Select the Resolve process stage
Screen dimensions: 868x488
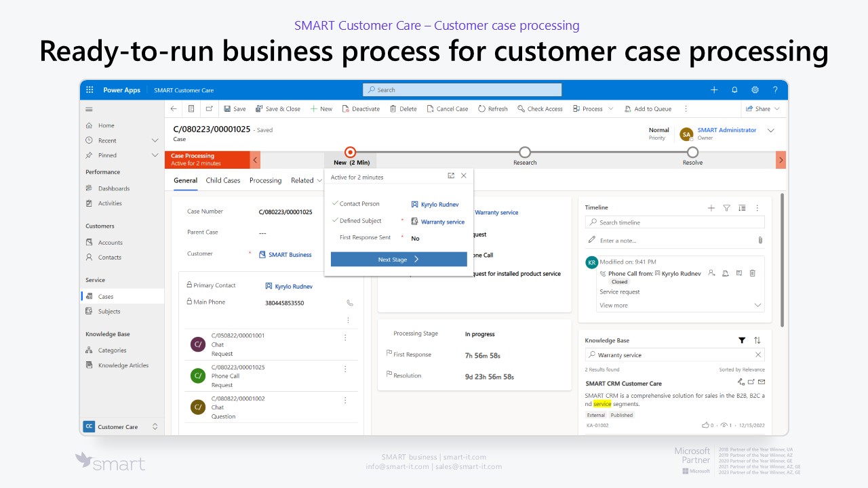click(692, 152)
